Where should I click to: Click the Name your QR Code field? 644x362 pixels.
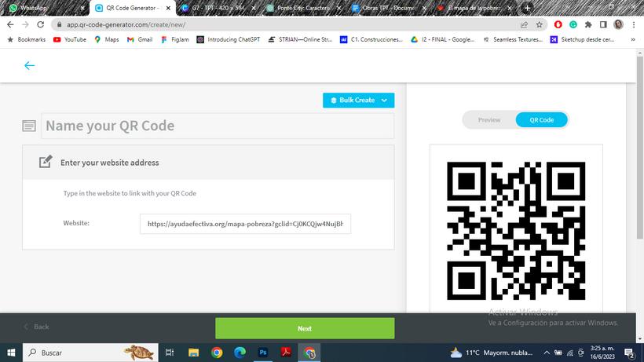pyautogui.click(x=218, y=126)
